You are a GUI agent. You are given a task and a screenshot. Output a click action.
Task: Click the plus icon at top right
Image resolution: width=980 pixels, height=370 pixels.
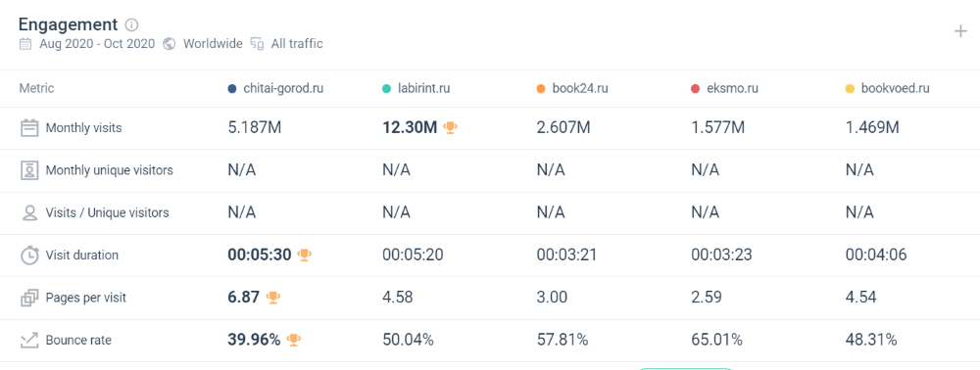coord(960,31)
